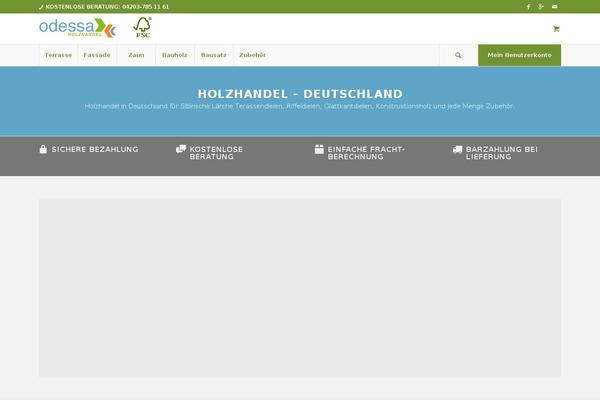Click the phone icon beside Kostenlose Beratung
This screenshot has height=400, width=600.
pos(41,7)
